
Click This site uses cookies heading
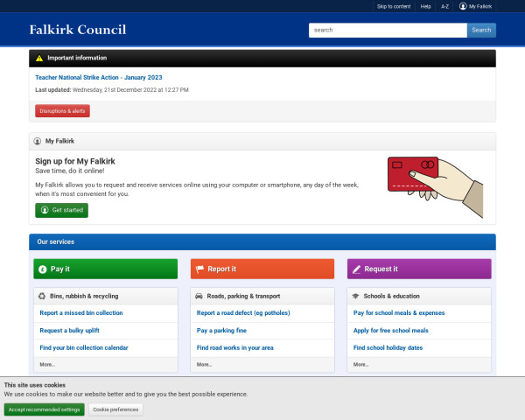(35, 385)
